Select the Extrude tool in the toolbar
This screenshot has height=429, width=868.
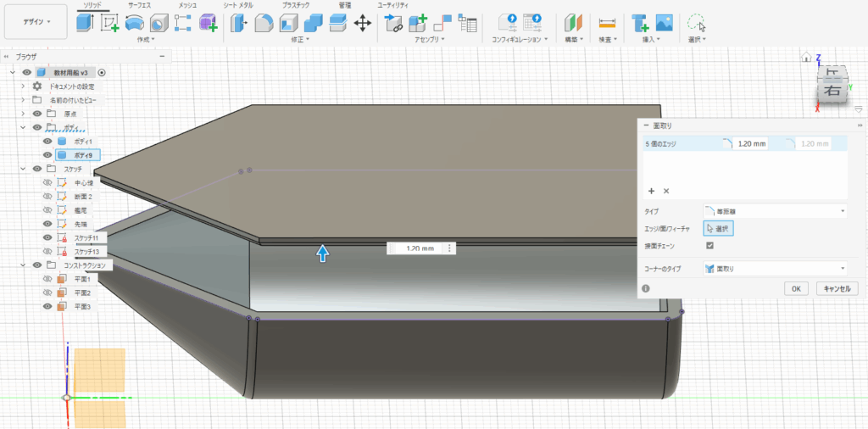coord(84,23)
